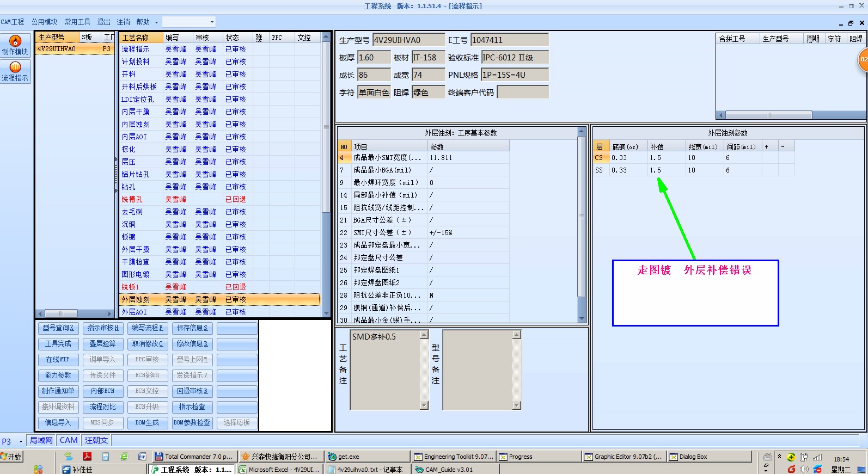The height and width of the screenshot is (474, 868).
Task: Switch to get.exe taskbar item
Action: 368,457
